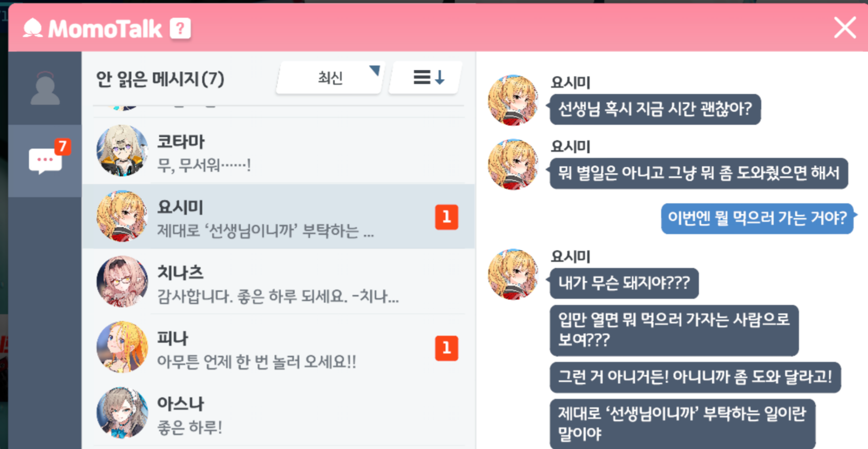The height and width of the screenshot is (449, 868).
Task: Click the MomoTalk peach logo icon
Action: click(33, 28)
